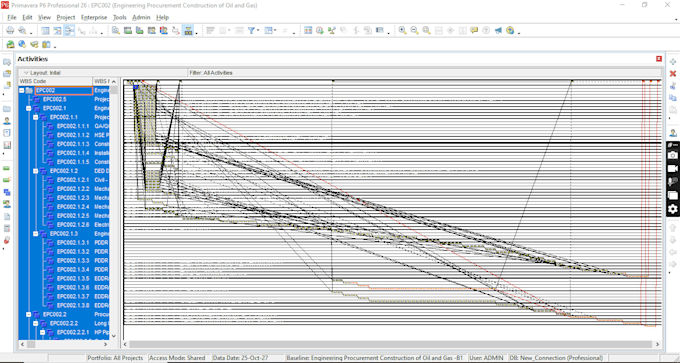Open the Activity Details icon in the toolbar
680x363 pixels.
coord(116,30)
